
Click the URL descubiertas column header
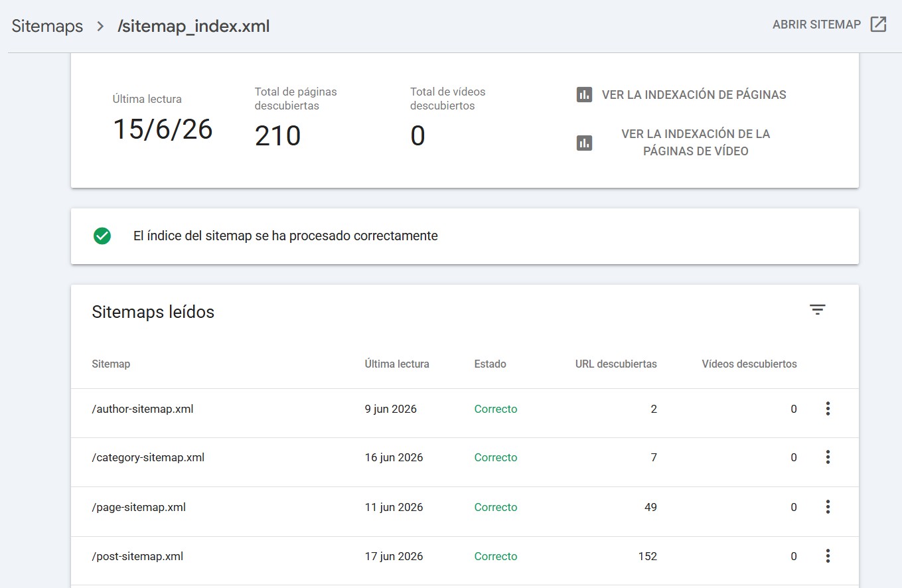(x=616, y=364)
